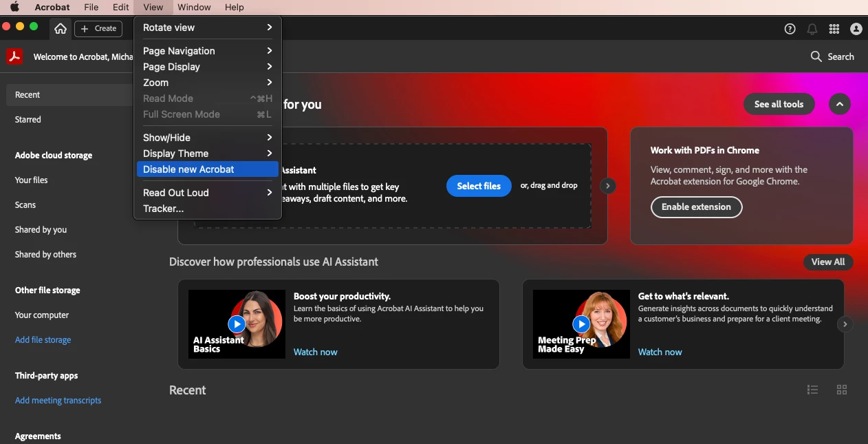Open the Rotate view submenu
The image size is (868, 444).
tap(208, 28)
